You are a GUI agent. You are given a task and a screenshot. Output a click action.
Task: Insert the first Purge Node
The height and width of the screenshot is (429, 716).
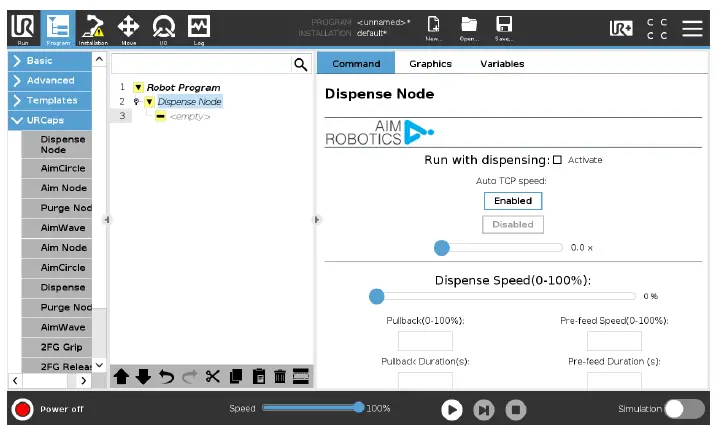coord(57,208)
